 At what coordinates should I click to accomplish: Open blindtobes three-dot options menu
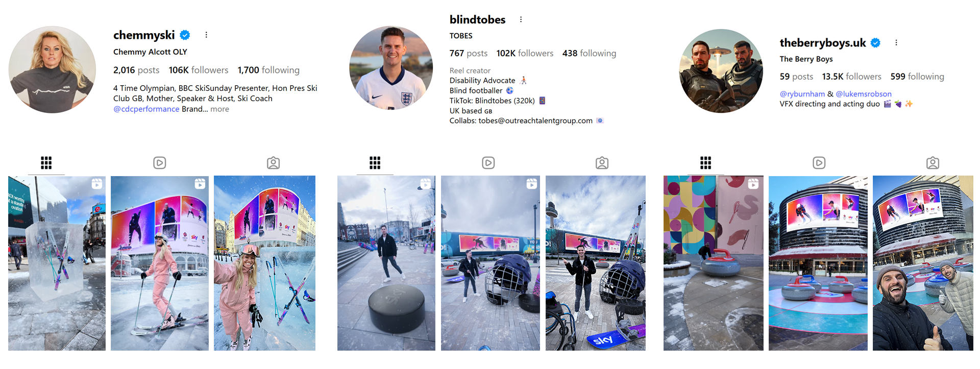click(x=521, y=19)
